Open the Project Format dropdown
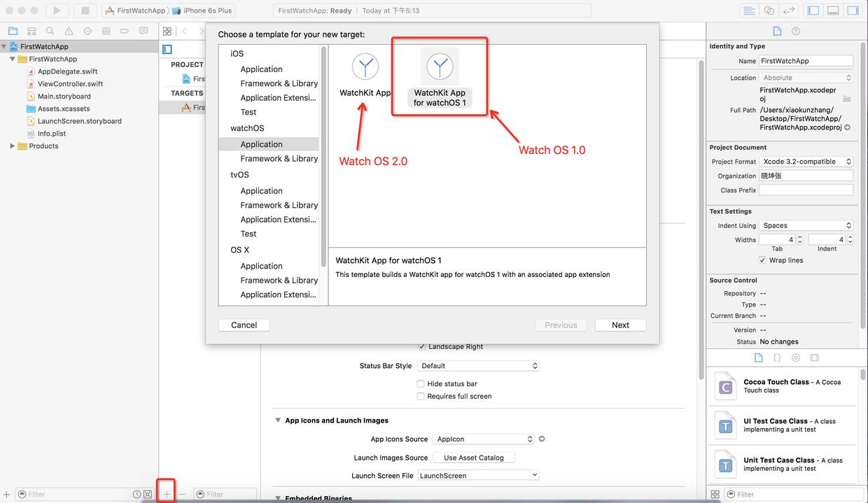The image size is (868, 503). point(806,161)
